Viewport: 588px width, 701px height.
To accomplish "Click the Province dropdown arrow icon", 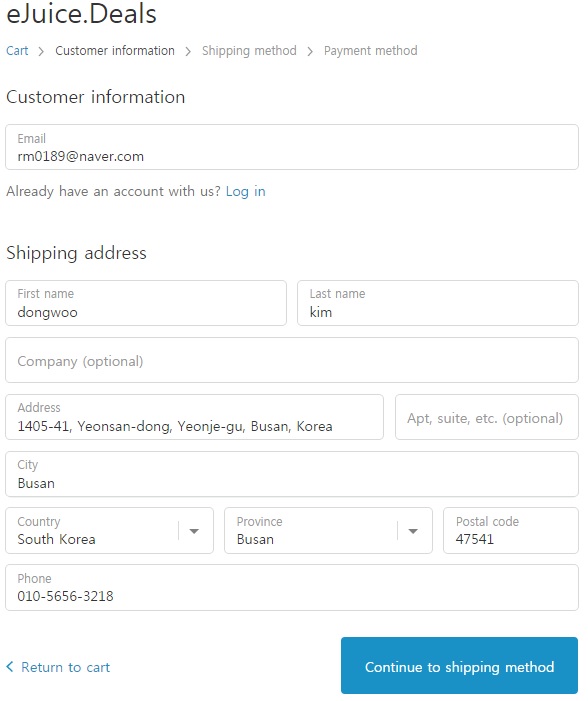I will pos(413,531).
